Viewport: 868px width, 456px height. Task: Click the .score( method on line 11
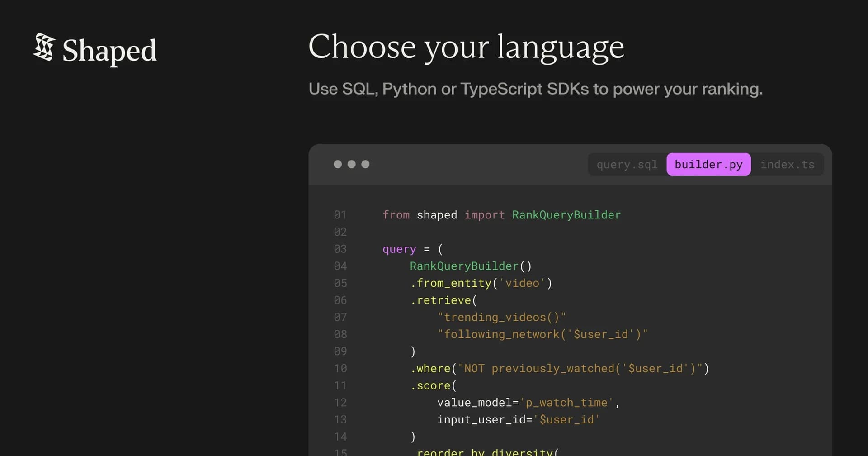[x=433, y=385]
